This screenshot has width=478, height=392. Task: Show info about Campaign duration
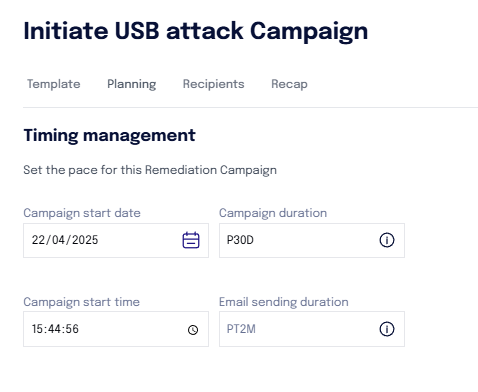[387, 240]
